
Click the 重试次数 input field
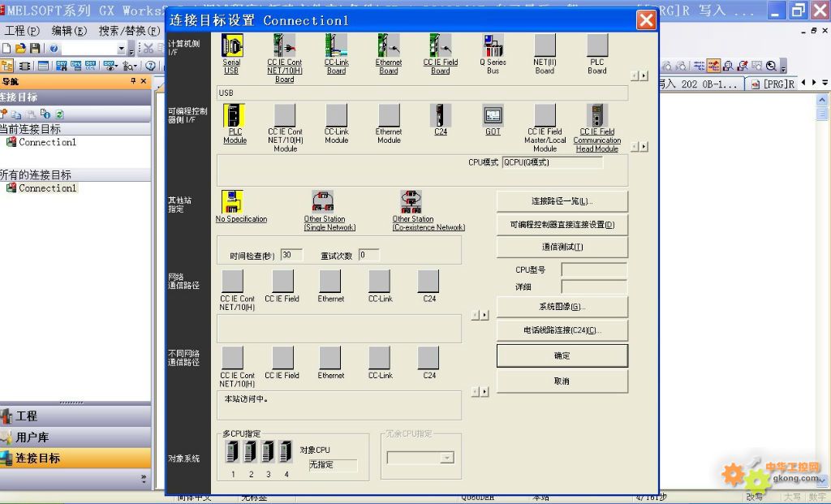click(369, 255)
